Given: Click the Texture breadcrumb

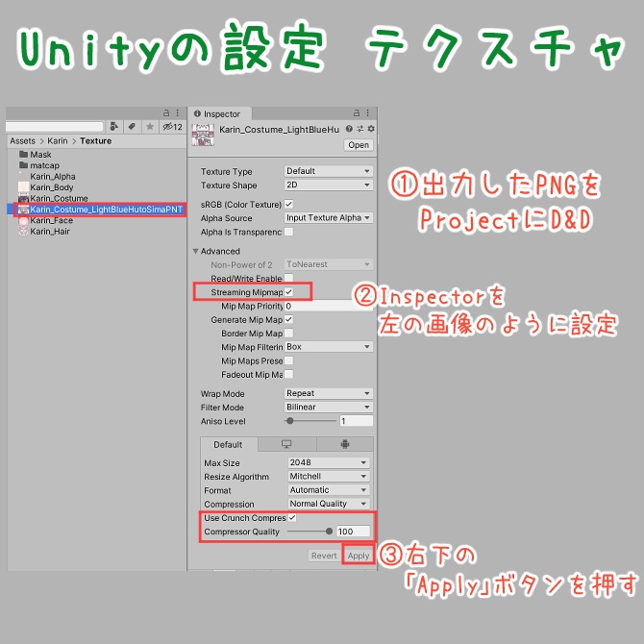Looking at the screenshot, I should (x=96, y=141).
